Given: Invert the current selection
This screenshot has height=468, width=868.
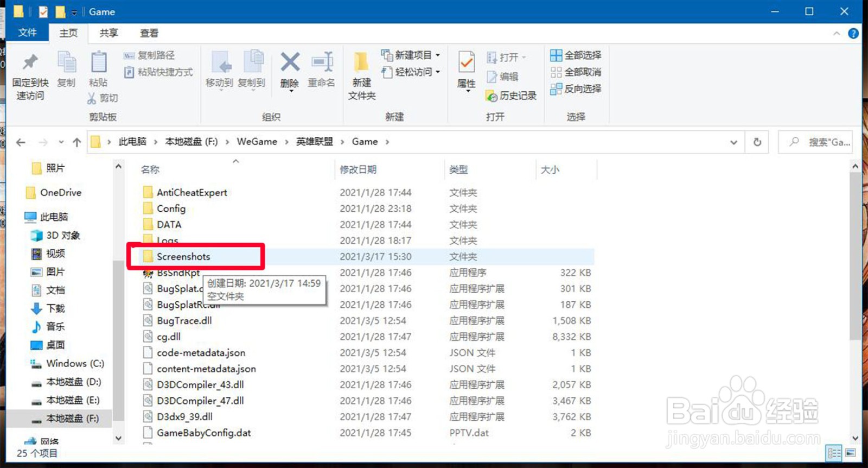Looking at the screenshot, I should (576, 88).
